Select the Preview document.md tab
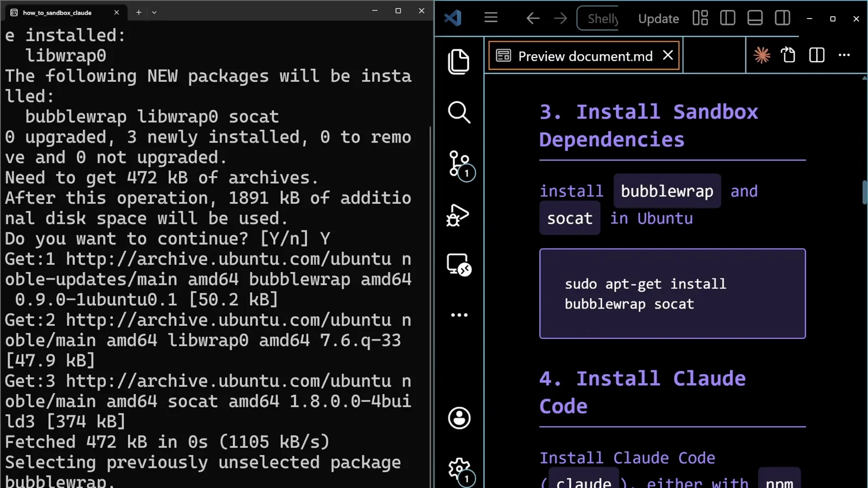 click(x=584, y=56)
